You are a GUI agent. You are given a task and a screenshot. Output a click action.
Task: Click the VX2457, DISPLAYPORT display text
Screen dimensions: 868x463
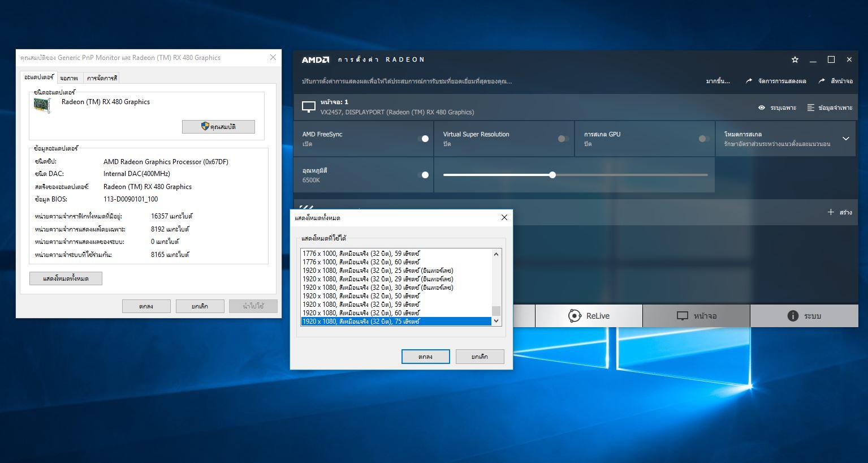397,112
